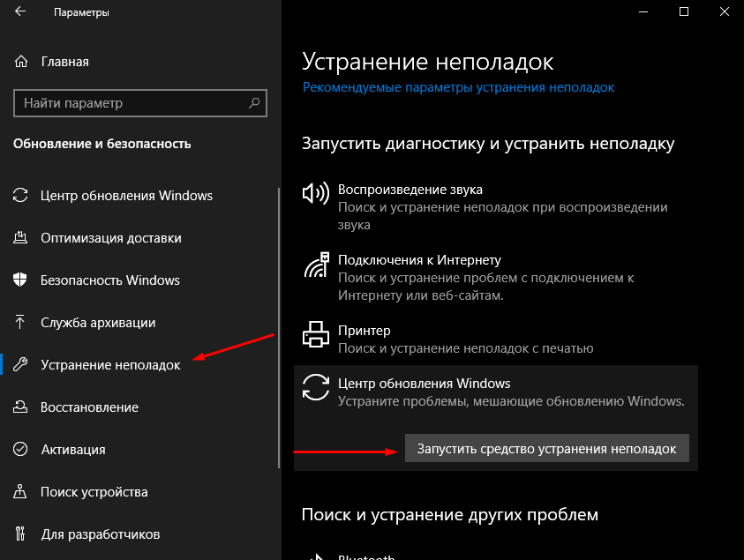Screen dimensions: 744x560
Task: Select Подключения к Интернету troubleshooter
Action: click(x=419, y=260)
